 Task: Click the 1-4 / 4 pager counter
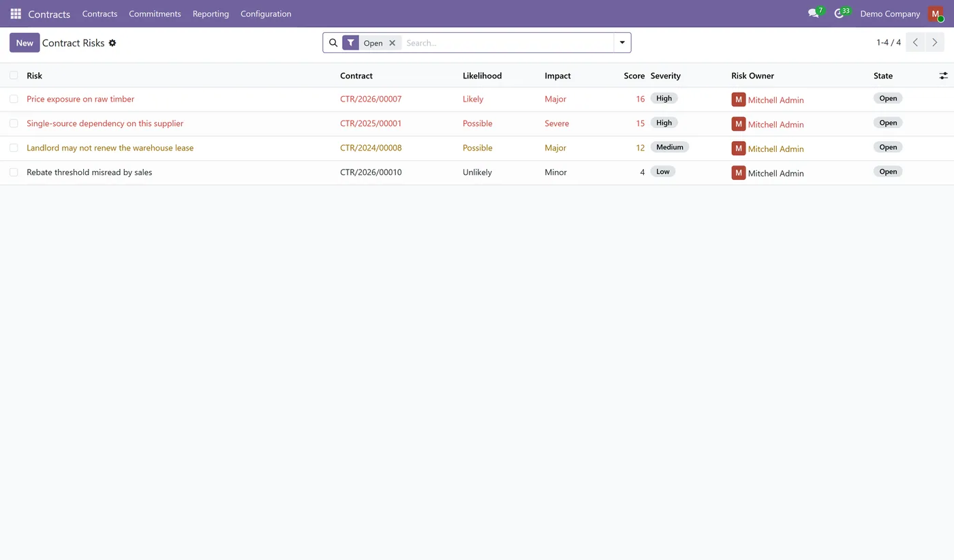889,42
